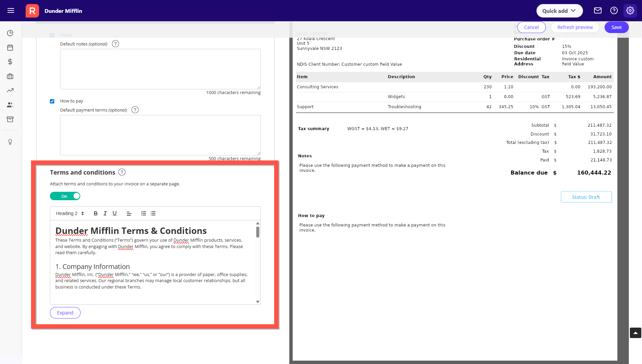Open the archive box sidebar icon
This screenshot has width=642, height=364.
(x=10, y=119)
